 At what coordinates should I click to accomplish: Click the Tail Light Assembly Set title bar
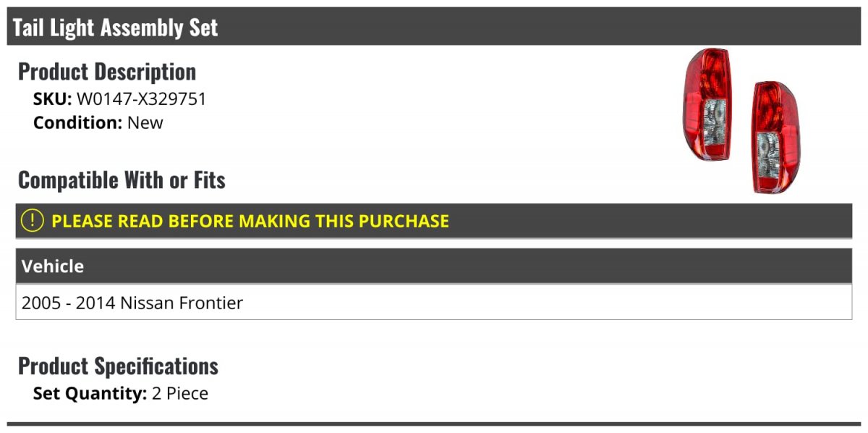[434, 27]
